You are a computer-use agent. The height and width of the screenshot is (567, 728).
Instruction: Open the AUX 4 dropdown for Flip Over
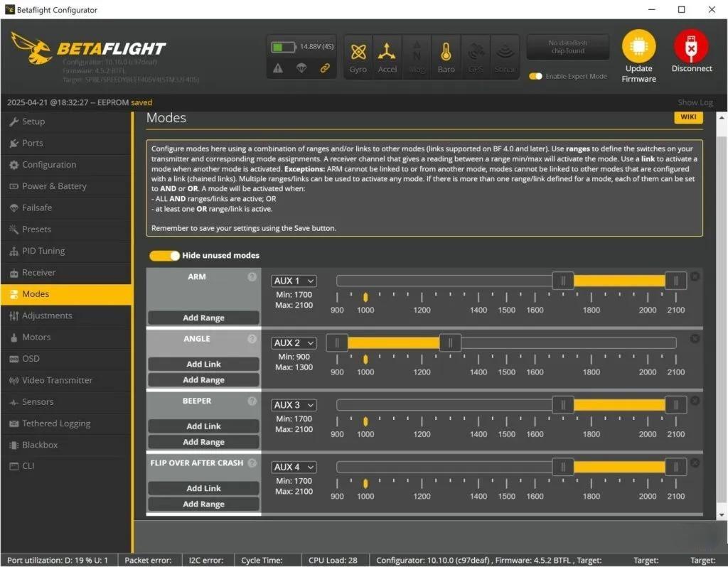[294, 468]
